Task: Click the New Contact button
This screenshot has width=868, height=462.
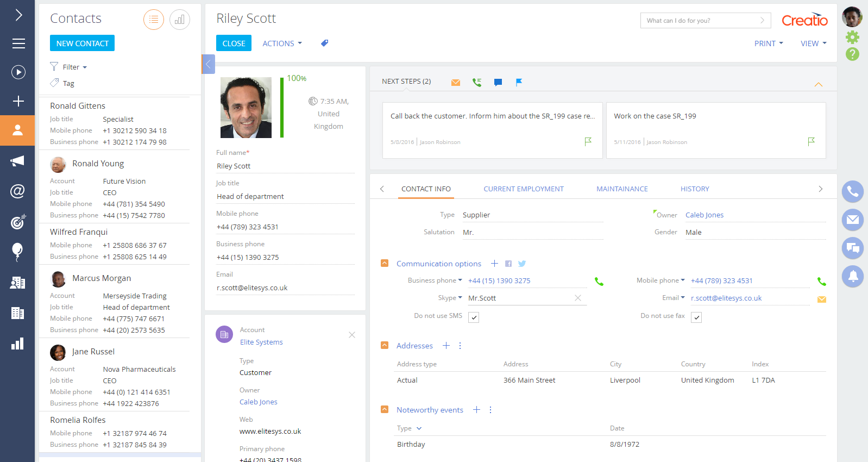Action: click(82, 43)
